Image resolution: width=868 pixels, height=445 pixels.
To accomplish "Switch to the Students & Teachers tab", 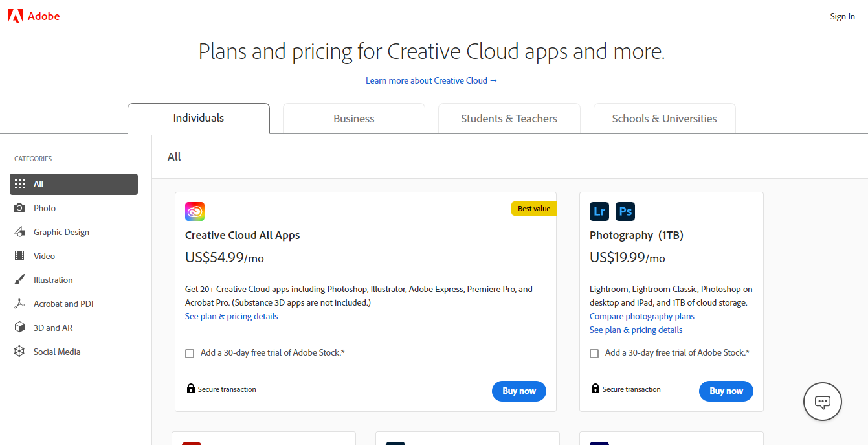I will coord(509,119).
